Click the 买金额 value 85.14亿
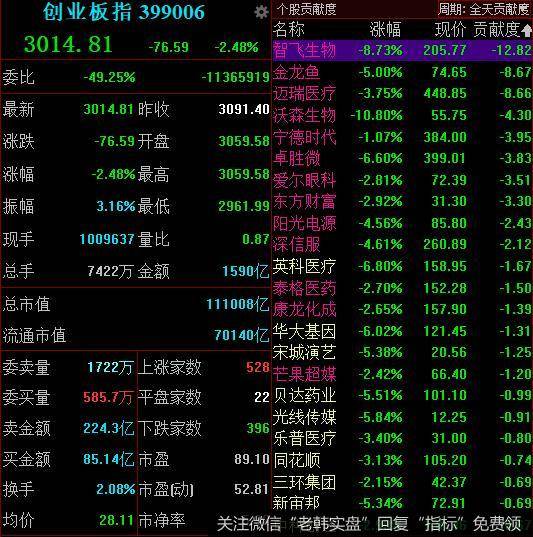Viewport: 533px width, 537px height. tap(109, 459)
